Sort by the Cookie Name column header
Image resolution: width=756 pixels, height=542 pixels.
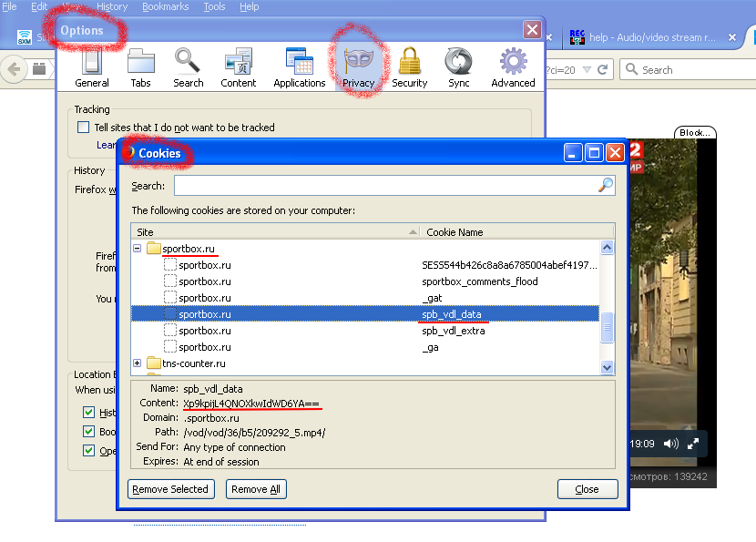tap(516, 232)
